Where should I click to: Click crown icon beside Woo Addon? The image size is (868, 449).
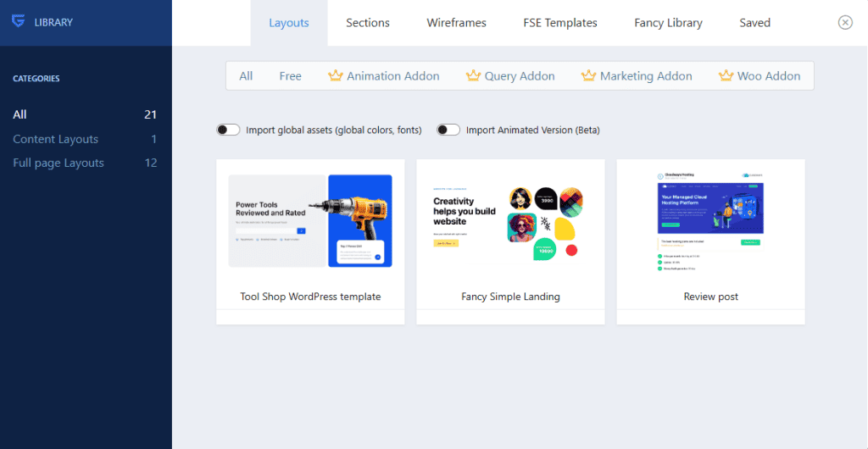[x=726, y=75]
